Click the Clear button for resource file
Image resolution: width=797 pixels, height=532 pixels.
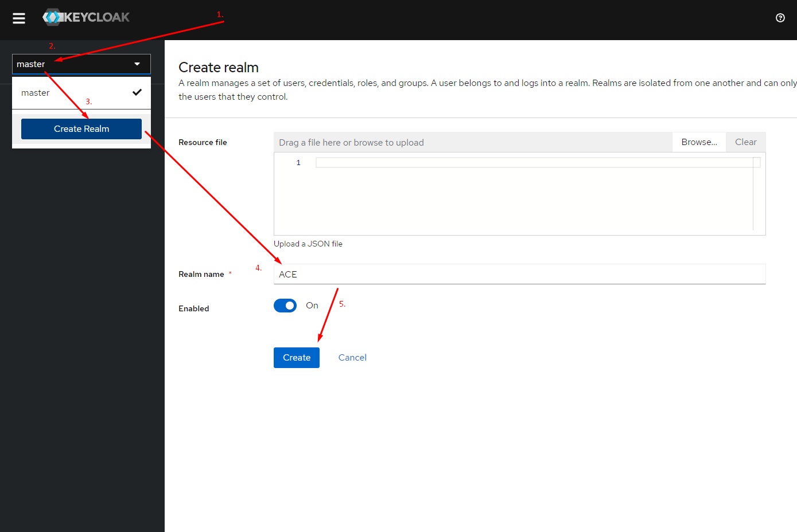pyautogui.click(x=745, y=142)
